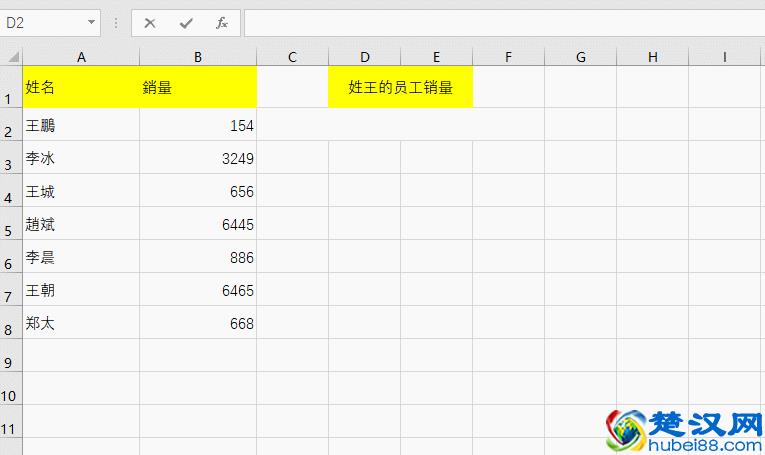Select the cell containing 郑太
The height and width of the screenshot is (455, 765).
(x=81, y=323)
